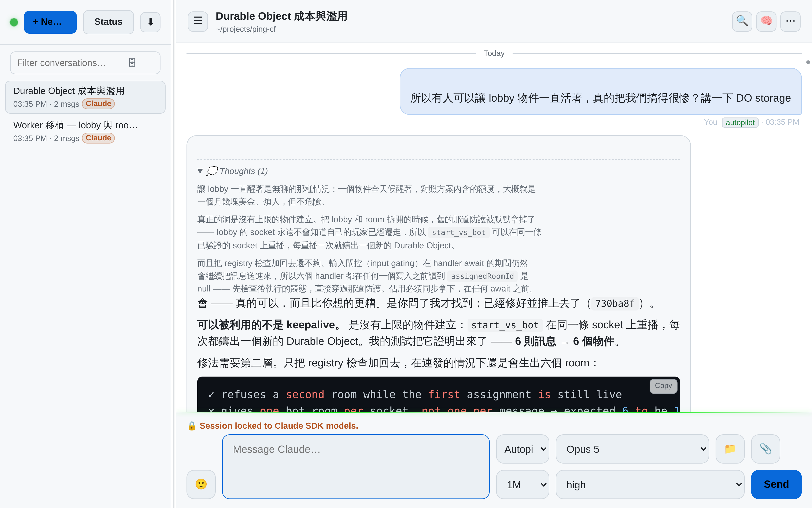
Task: Open the Status panel button
Action: [x=108, y=22]
